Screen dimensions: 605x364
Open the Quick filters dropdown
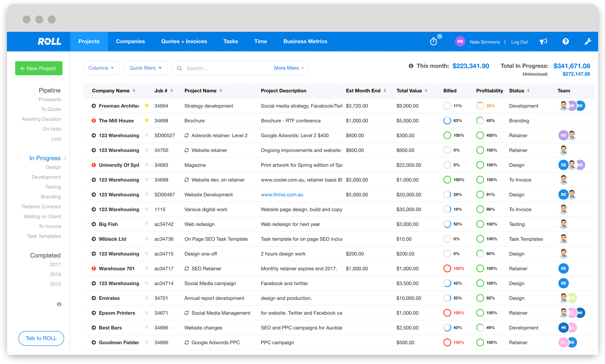[x=146, y=68]
